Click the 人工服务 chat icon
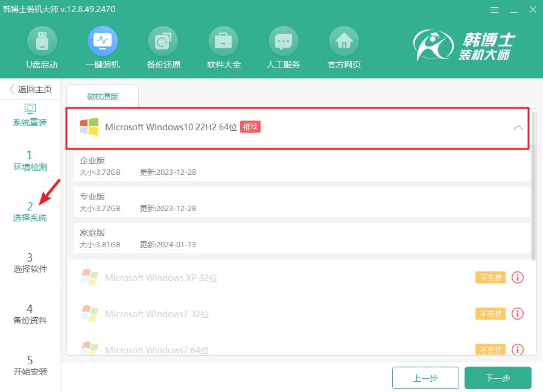The width and height of the screenshot is (543, 392). [x=284, y=41]
